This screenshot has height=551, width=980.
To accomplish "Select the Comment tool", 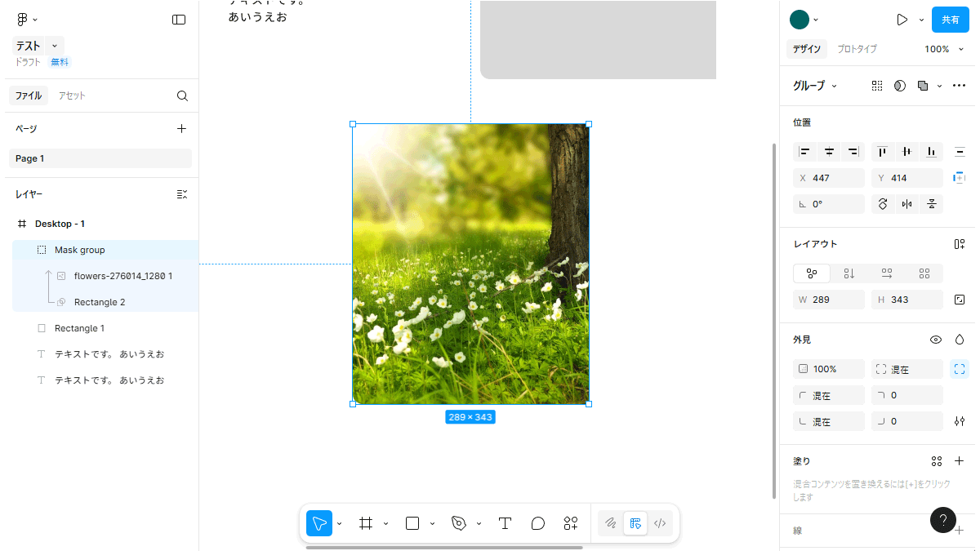I will pyautogui.click(x=537, y=523).
